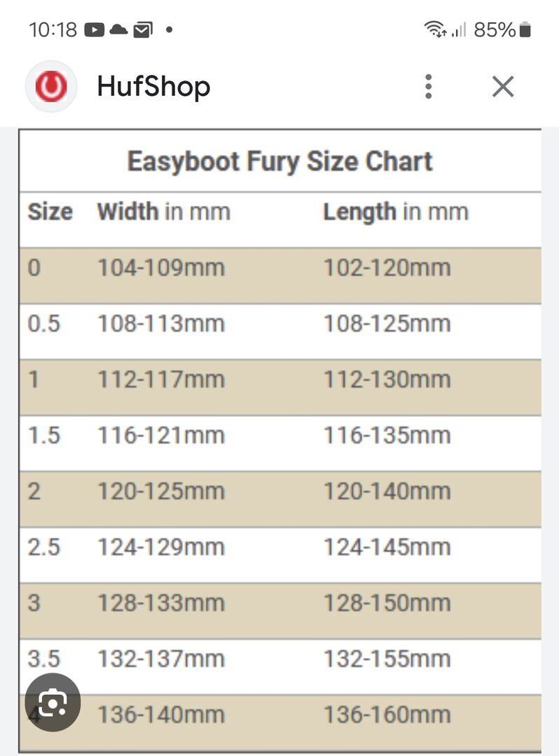559x756 pixels.
Task: Tap the Easyboot Fury Size Chart heading
Action: [x=279, y=162]
